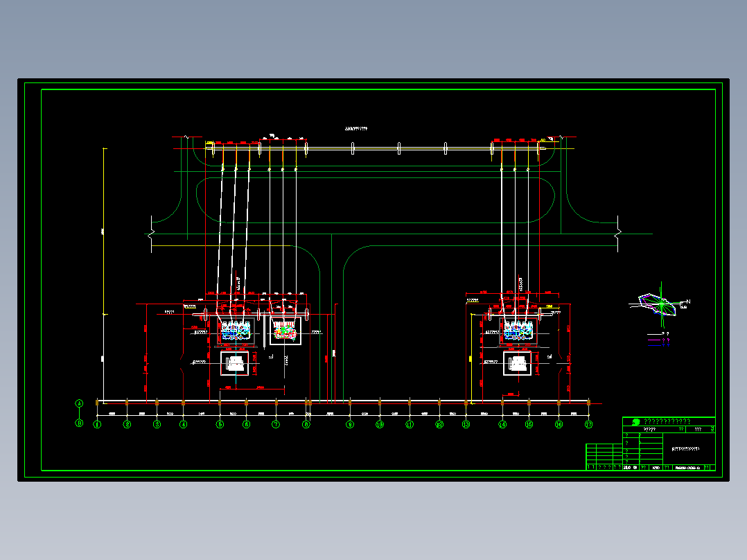Pick grid axis bubble number 13
The width and height of the screenshot is (747, 560).
tap(466, 424)
